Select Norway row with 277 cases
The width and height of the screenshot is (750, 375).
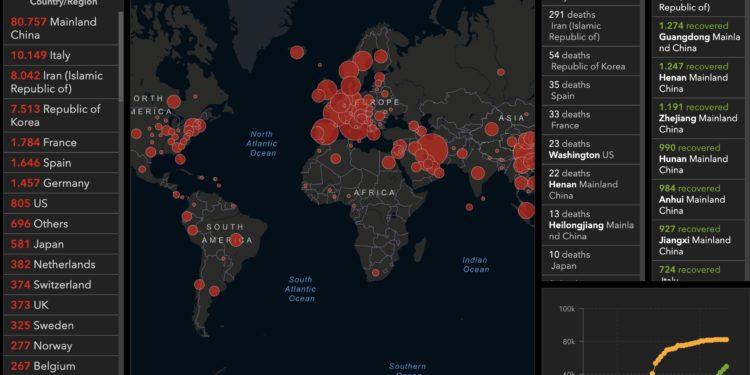(61, 346)
